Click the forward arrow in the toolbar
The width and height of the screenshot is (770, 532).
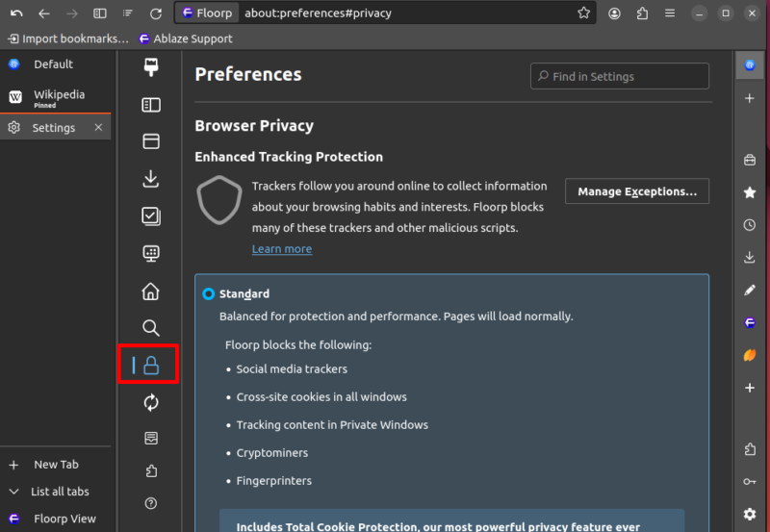pyautogui.click(x=71, y=13)
